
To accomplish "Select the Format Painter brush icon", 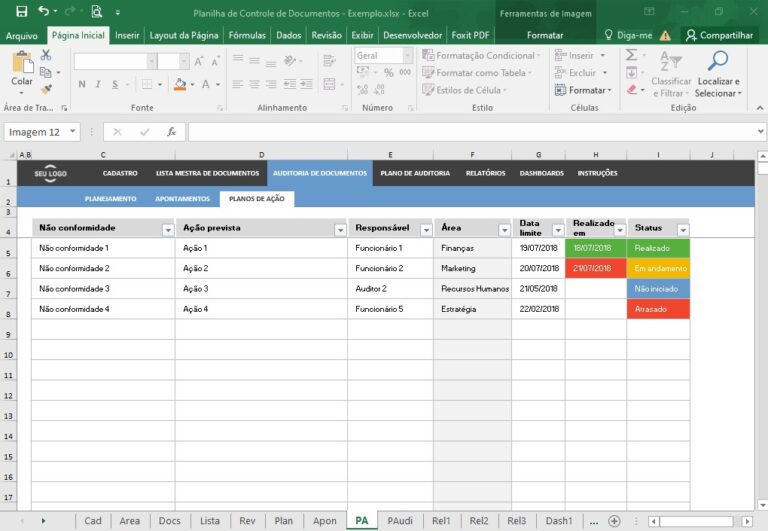I will coord(46,89).
